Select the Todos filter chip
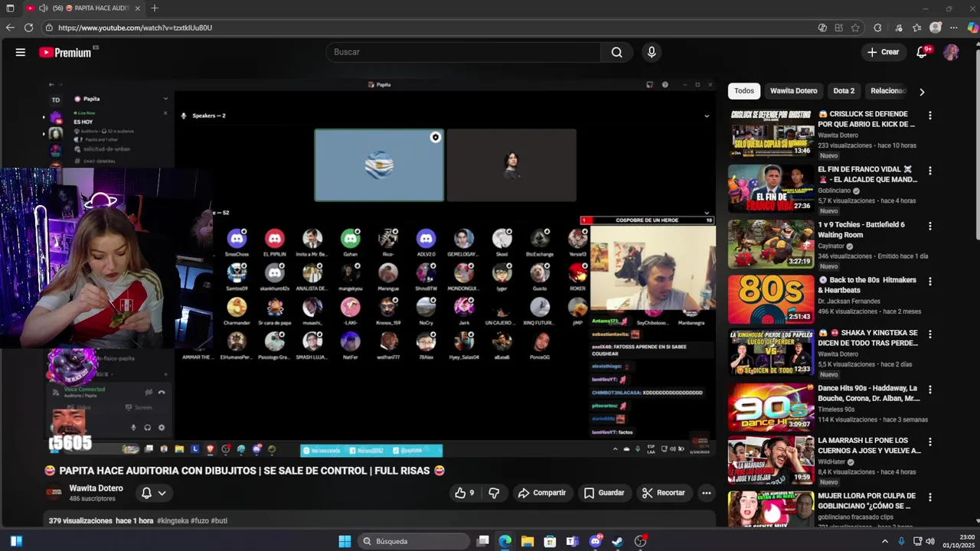Image resolution: width=980 pixels, height=551 pixels. coord(744,91)
